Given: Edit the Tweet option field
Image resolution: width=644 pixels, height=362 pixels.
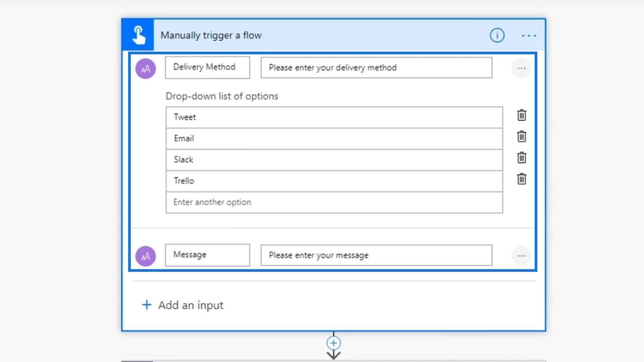Looking at the screenshot, I should coord(334,117).
